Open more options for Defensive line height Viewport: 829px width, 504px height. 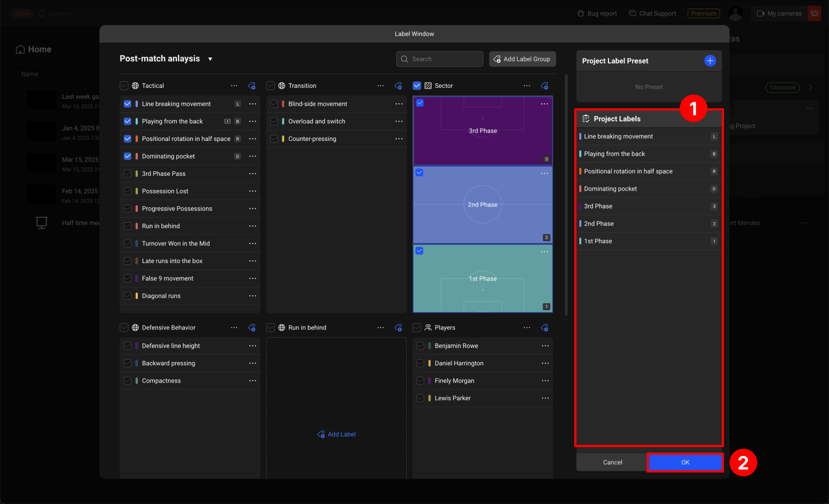253,346
